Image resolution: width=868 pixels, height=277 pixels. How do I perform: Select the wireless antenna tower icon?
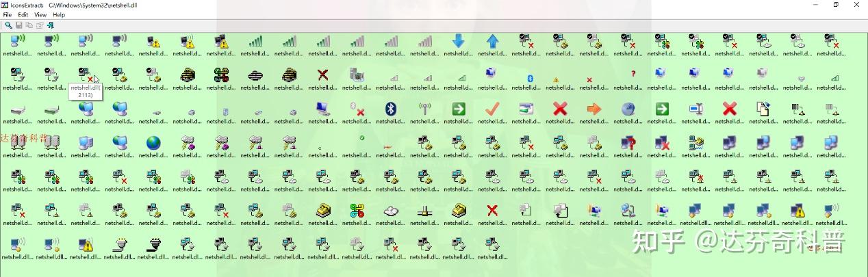[x=424, y=109]
